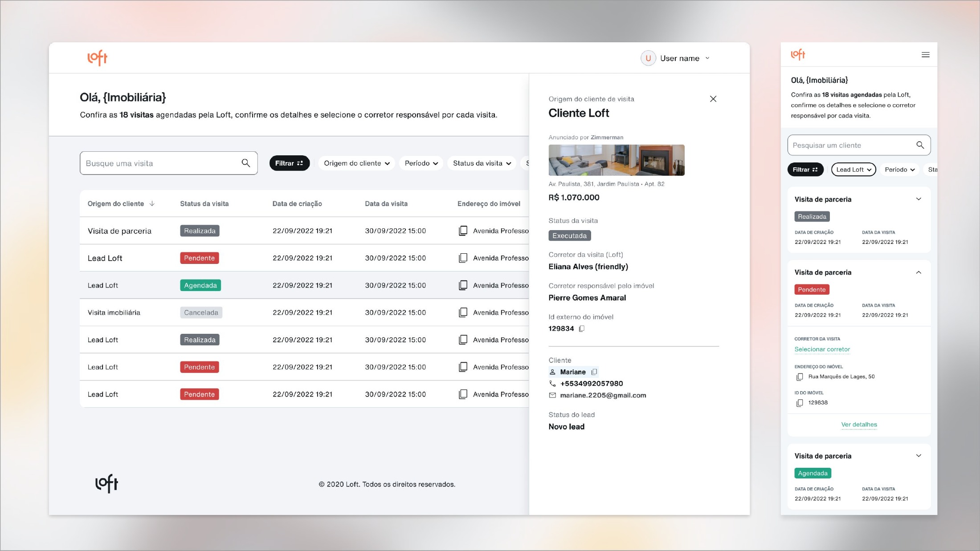The height and width of the screenshot is (551, 980).
Task: Click the Loft logo in desktop header
Action: (x=98, y=58)
